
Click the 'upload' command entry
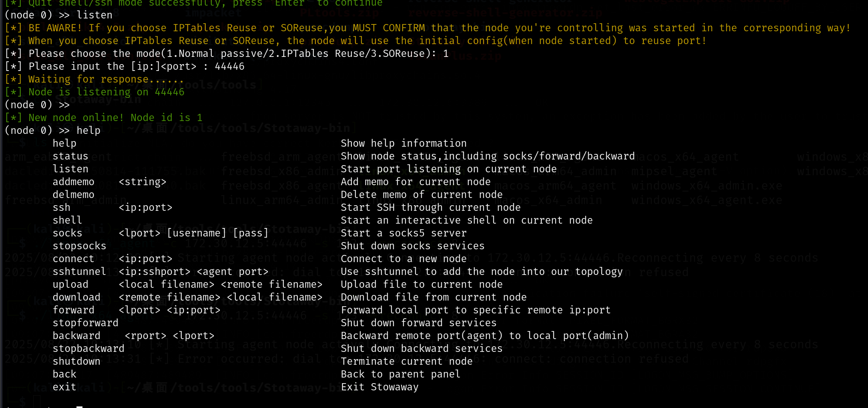point(70,284)
